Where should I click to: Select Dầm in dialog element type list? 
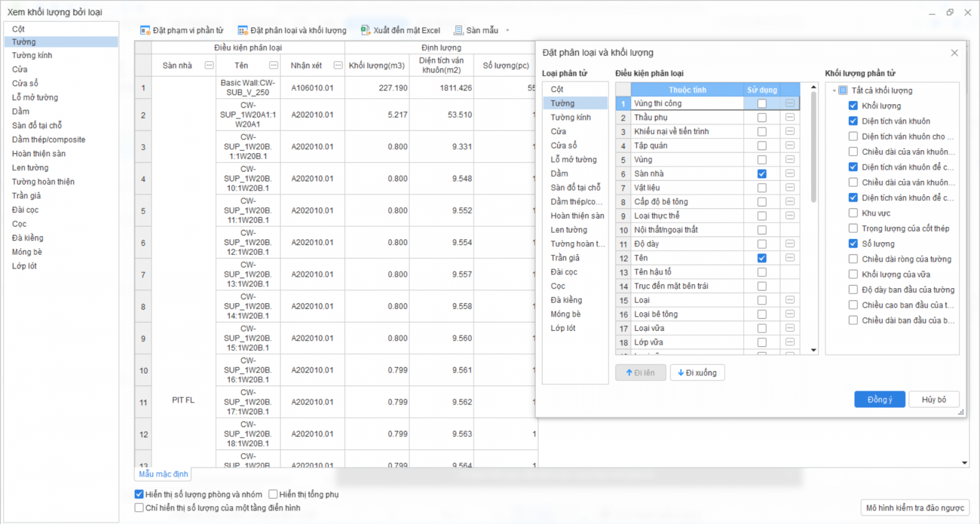(x=559, y=173)
